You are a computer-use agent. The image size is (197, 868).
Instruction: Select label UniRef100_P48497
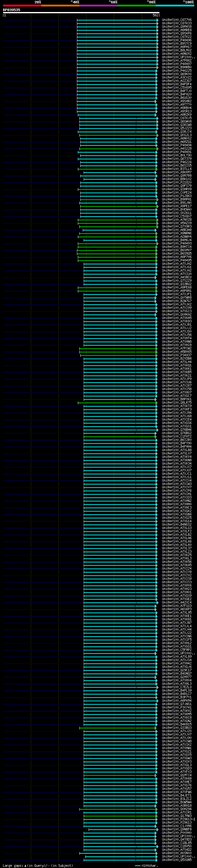177,64
